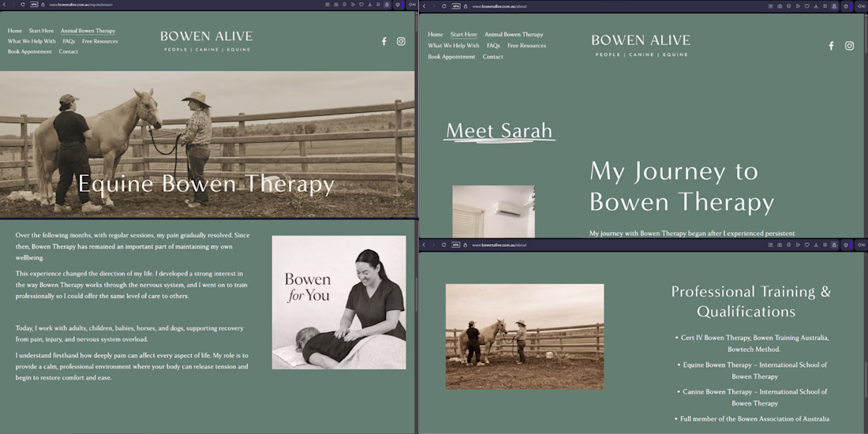
Task: Open FAQs in the Equine Bowen Therapy window
Action: tap(69, 41)
